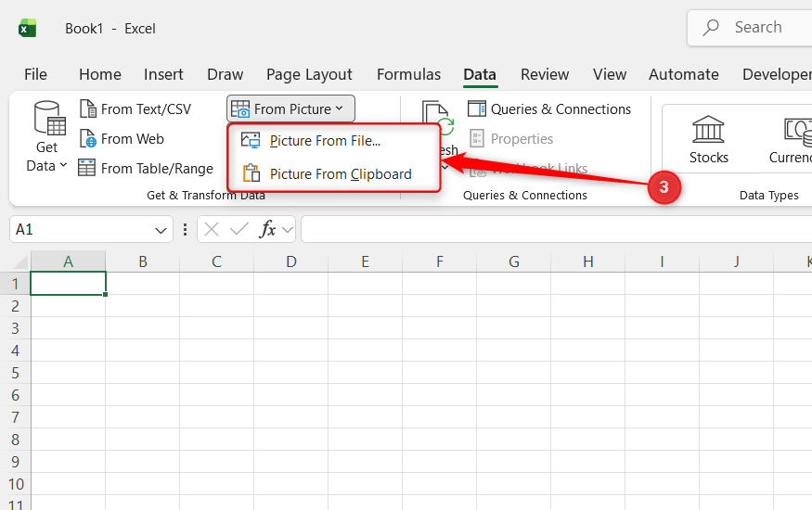The width and height of the screenshot is (812, 510).
Task: Select row 8 header
Action: 16,440
